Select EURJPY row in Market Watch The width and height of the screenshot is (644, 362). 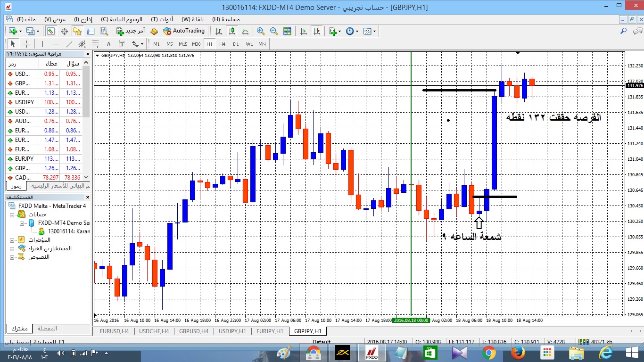pyautogui.click(x=44, y=159)
